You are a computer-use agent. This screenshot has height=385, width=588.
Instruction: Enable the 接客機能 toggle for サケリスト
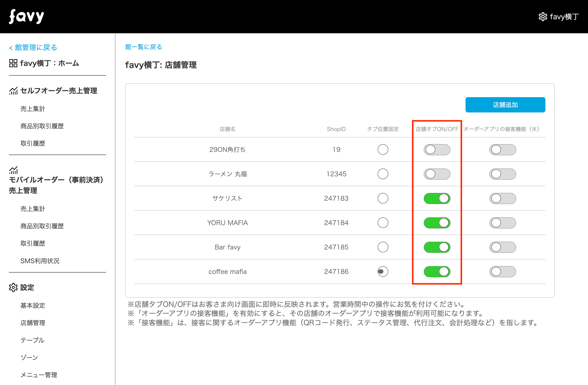click(503, 198)
